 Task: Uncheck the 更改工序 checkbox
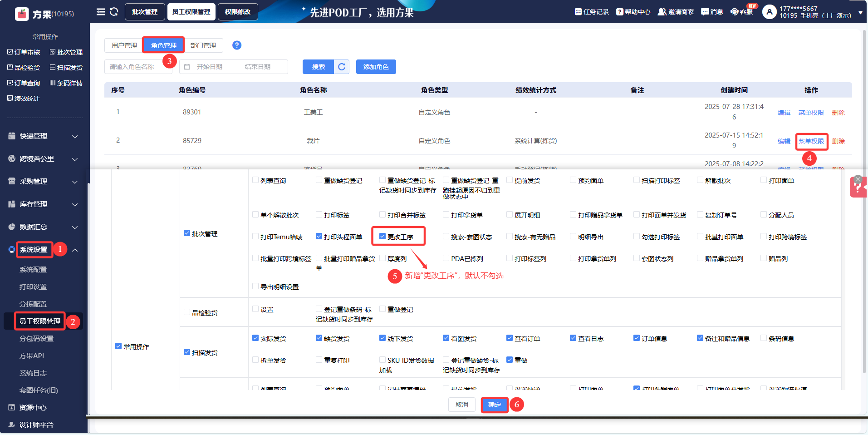pyautogui.click(x=383, y=237)
